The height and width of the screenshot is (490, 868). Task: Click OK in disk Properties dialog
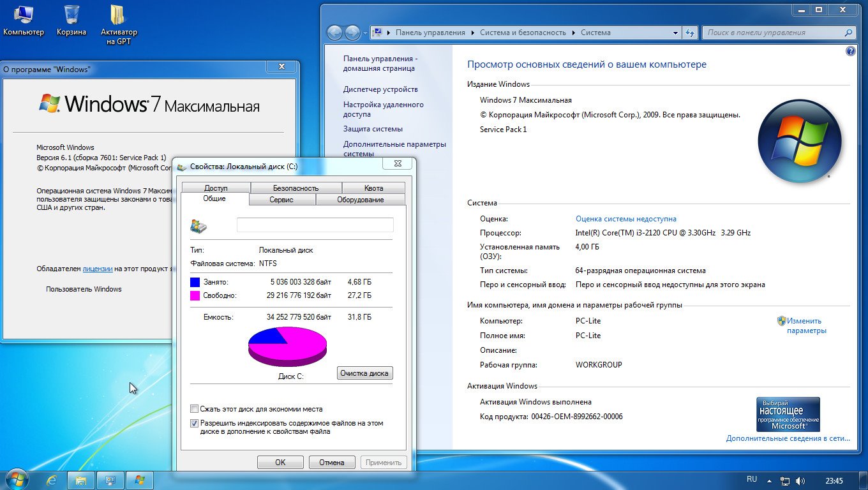point(280,463)
